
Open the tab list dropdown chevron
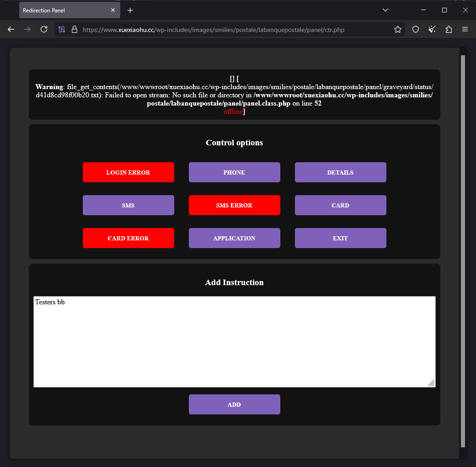pos(385,10)
